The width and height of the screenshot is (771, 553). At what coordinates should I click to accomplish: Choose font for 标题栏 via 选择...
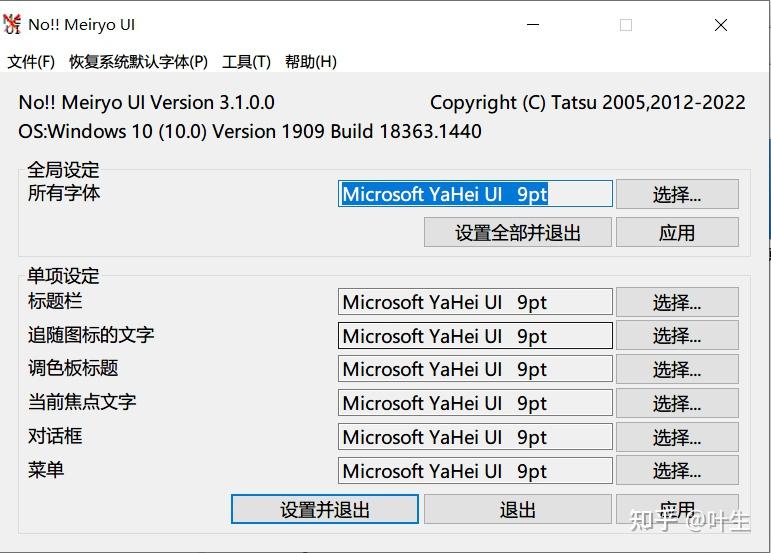tap(677, 302)
